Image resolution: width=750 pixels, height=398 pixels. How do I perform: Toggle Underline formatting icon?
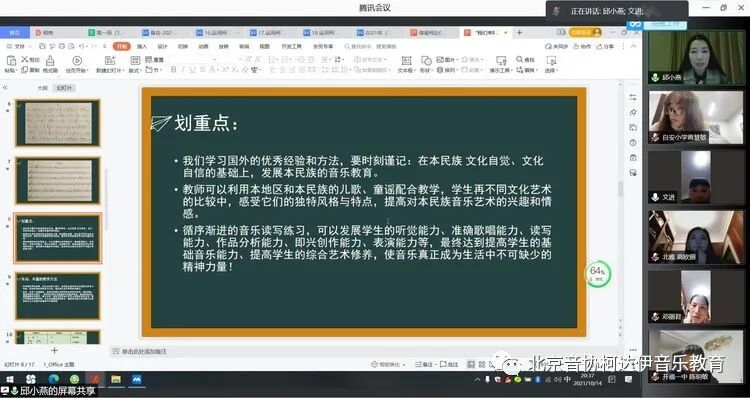(192, 70)
